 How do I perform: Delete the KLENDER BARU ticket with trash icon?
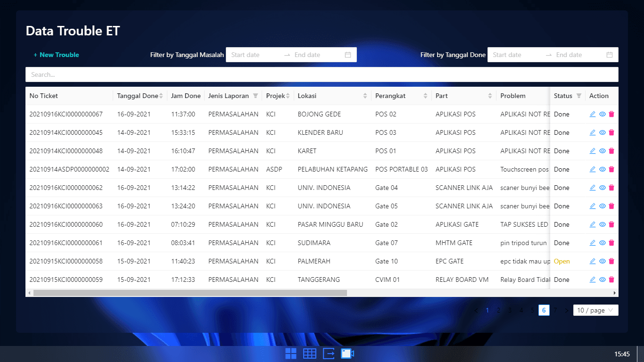tap(611, 132)
